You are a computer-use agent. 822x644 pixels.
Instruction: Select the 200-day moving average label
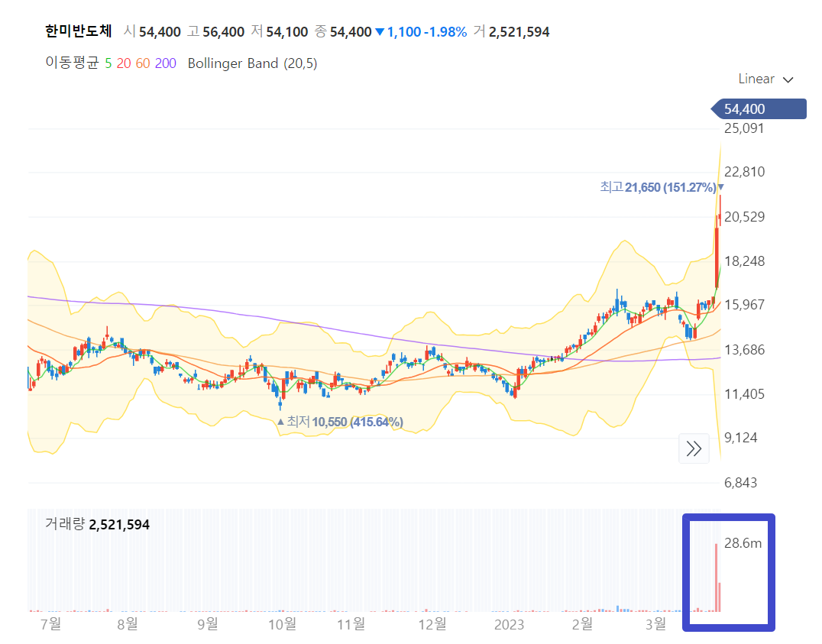click(165, 63)
